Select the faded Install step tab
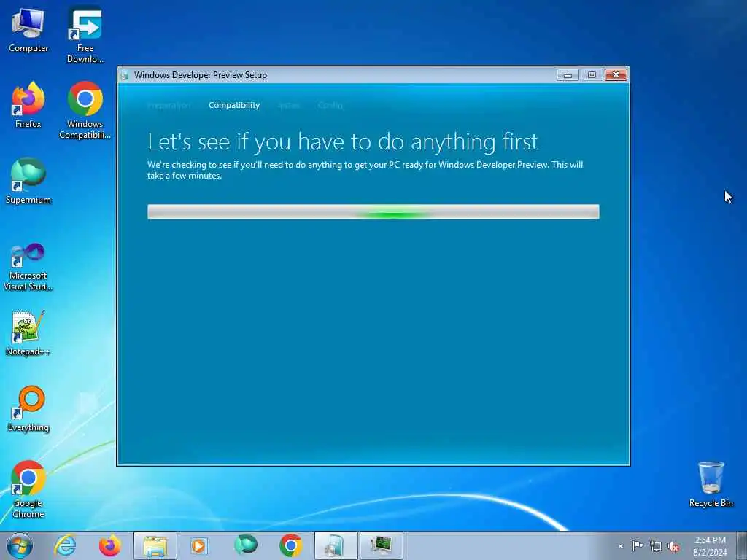The width and height of the screenshot is (747, 560). coord(289,105)
